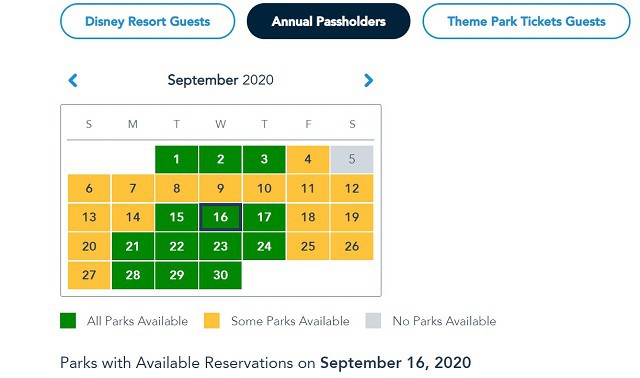Select September 13 date cell
640x378 pixels.
click(x=89, y=217)
